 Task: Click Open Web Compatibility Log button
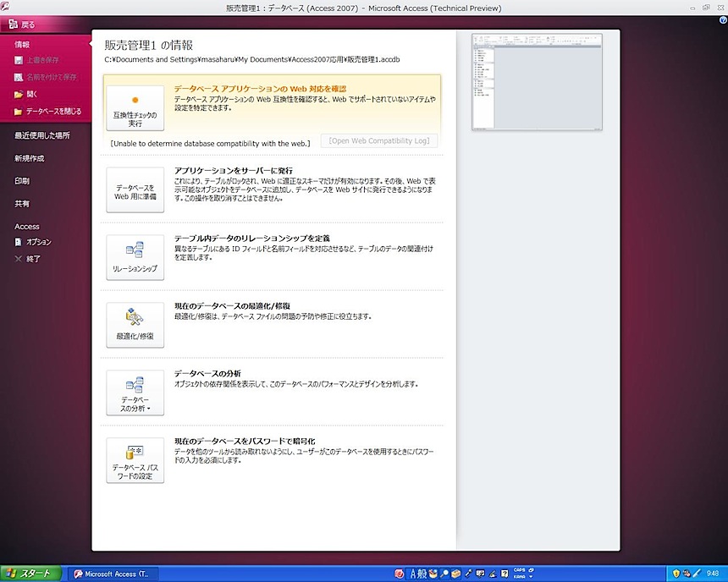[379, 140]
